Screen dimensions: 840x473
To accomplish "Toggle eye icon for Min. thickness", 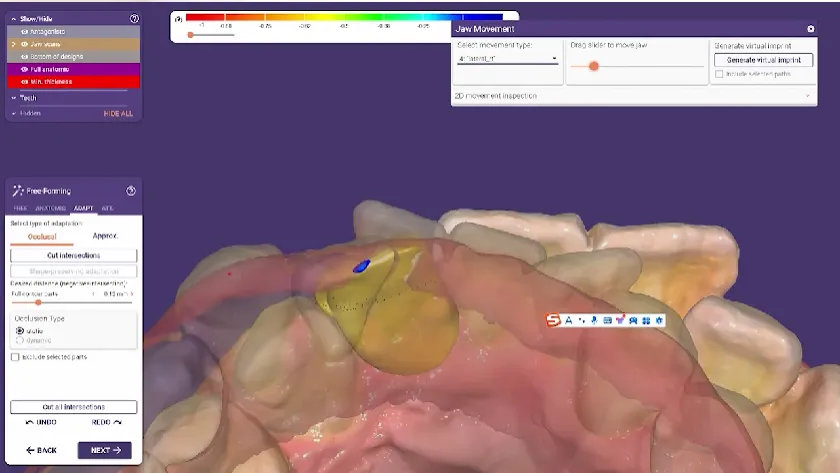I will pos(22,81).
